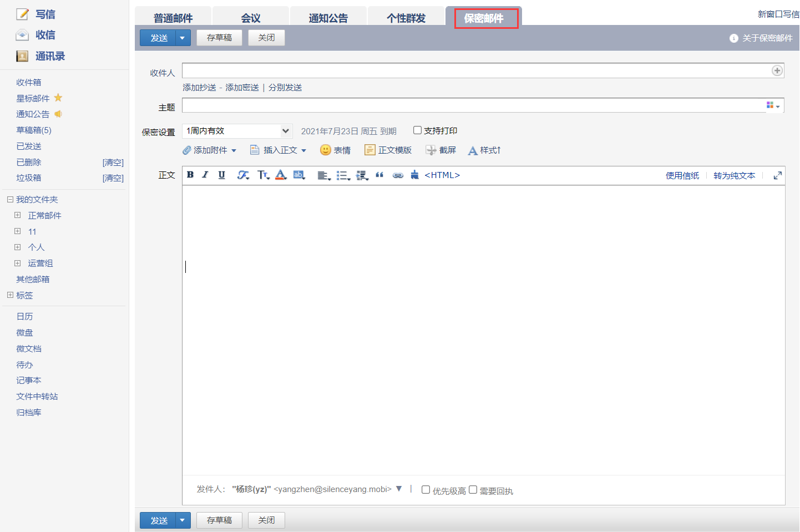Expand editor to fullscreen
Image resolution: width=800 pixels, height=532 pixels.
pos(777,175)
